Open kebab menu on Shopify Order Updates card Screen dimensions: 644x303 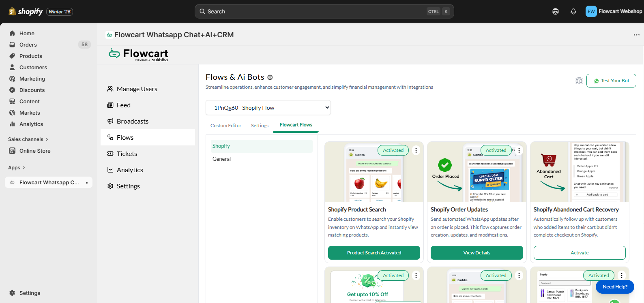click(519, 150)
